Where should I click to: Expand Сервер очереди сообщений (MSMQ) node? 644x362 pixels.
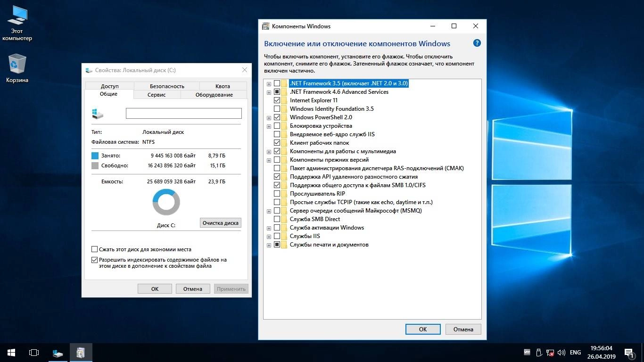[269, 211]
